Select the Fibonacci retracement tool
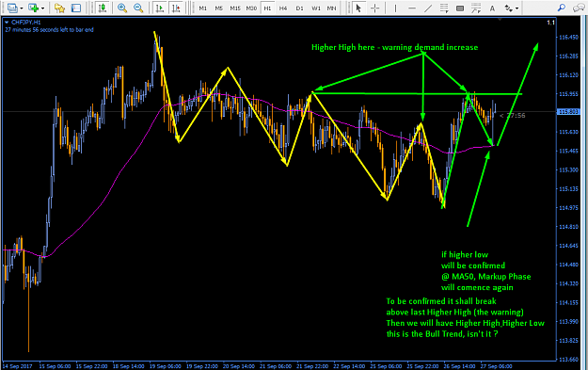The image size is (588, 370). click(x=476, y=8)
